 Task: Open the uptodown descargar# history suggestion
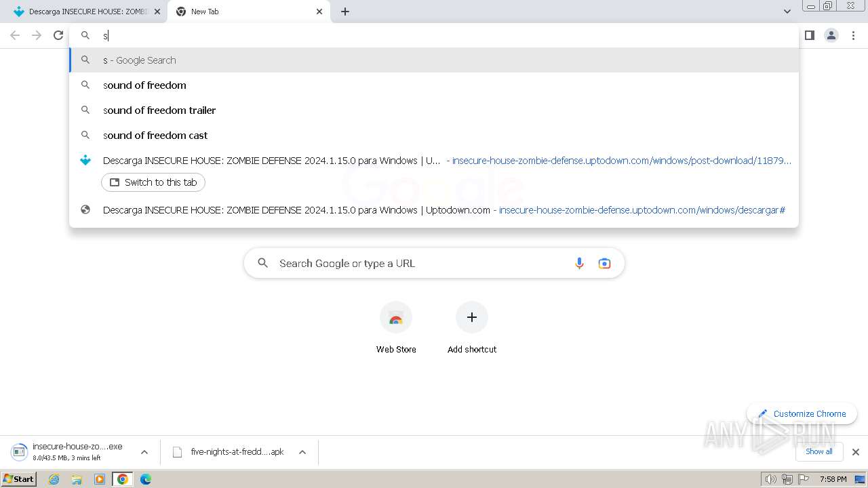click(434, 210)
